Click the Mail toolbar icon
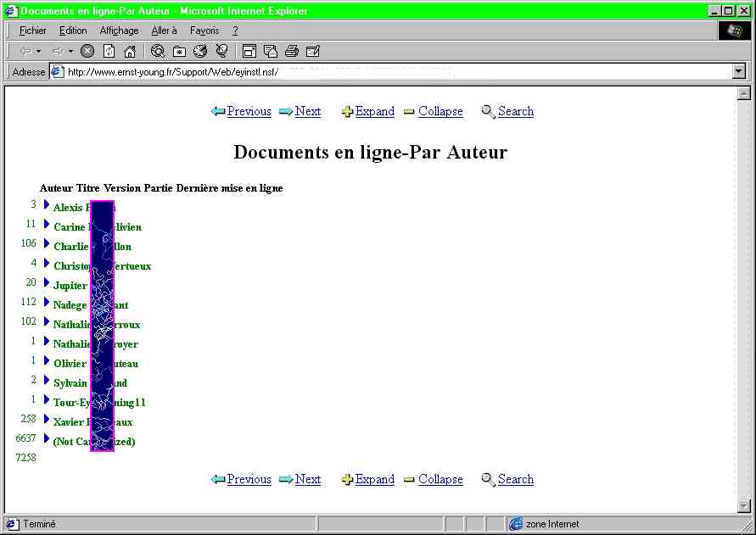Viewport: 756px width, 535px height. pyautogui.click(x=271, y=51)
